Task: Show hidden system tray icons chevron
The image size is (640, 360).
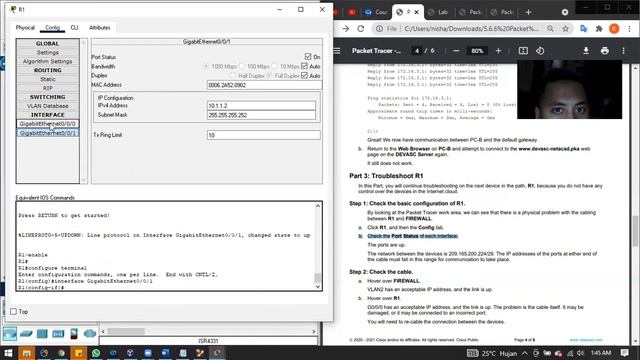Action: tap(524, 353)
